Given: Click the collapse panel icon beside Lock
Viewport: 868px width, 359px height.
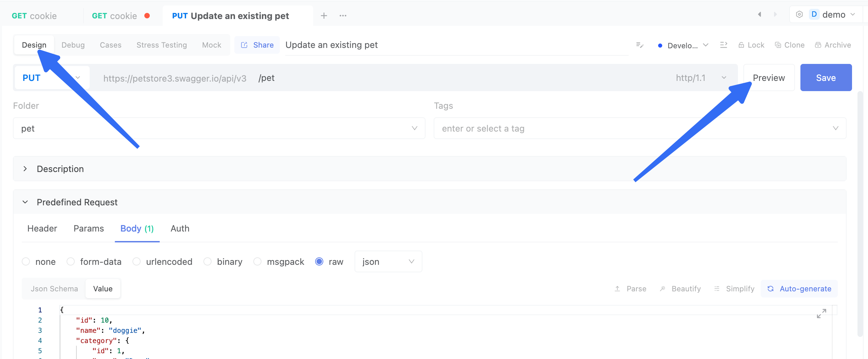Looking at the screenshot, I should pos(724,45).
